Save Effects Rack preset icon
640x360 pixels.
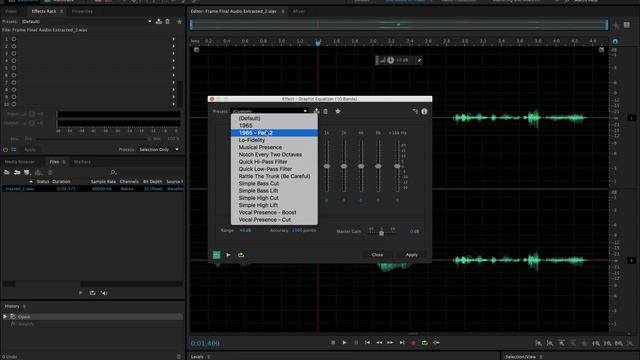coord(159,21)
